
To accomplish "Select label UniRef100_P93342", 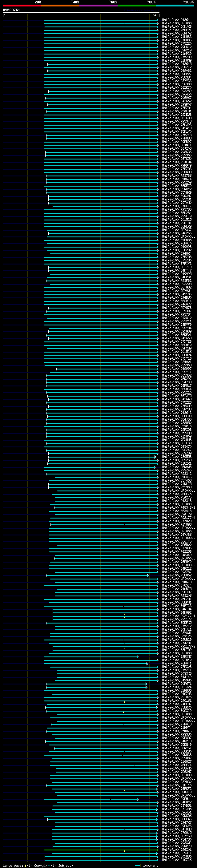I will tap(177, 474).
